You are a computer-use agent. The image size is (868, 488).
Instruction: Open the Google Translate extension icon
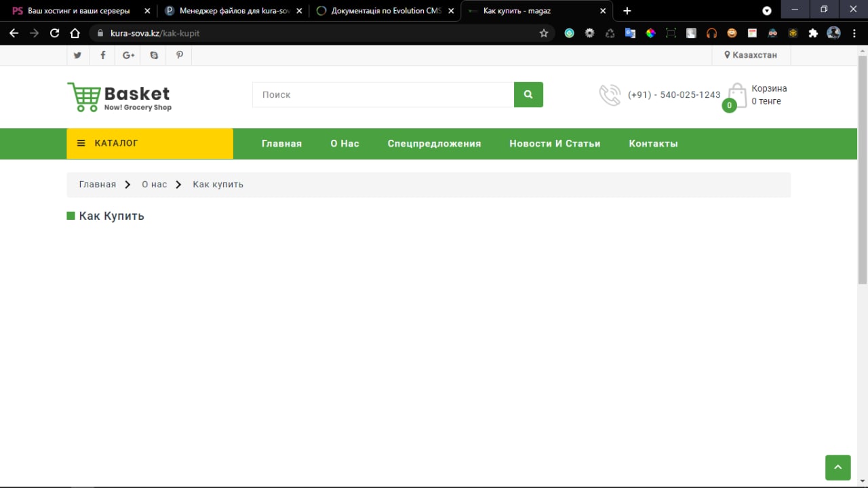pyautogui.click(x=630, y=33)
